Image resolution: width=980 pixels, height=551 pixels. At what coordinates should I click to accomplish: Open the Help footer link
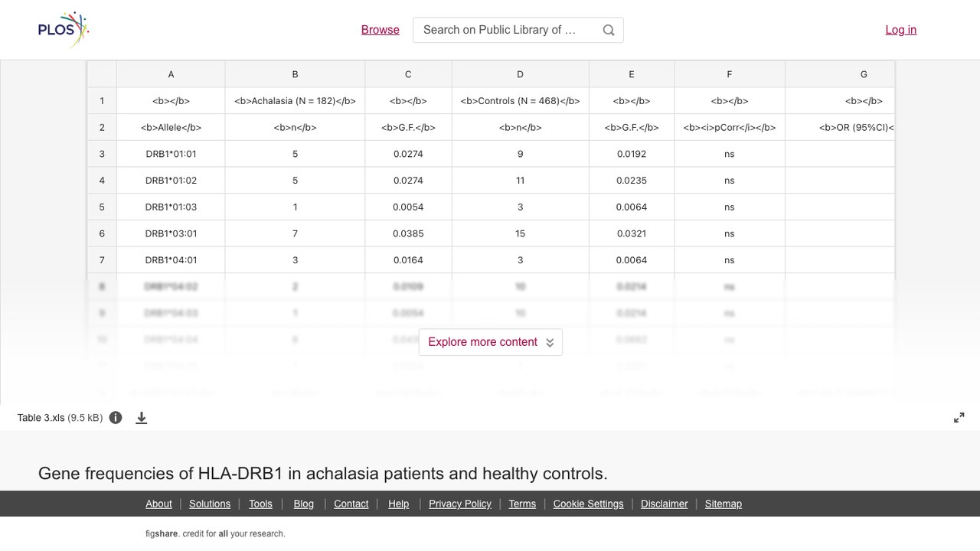(x=399, y=504)
